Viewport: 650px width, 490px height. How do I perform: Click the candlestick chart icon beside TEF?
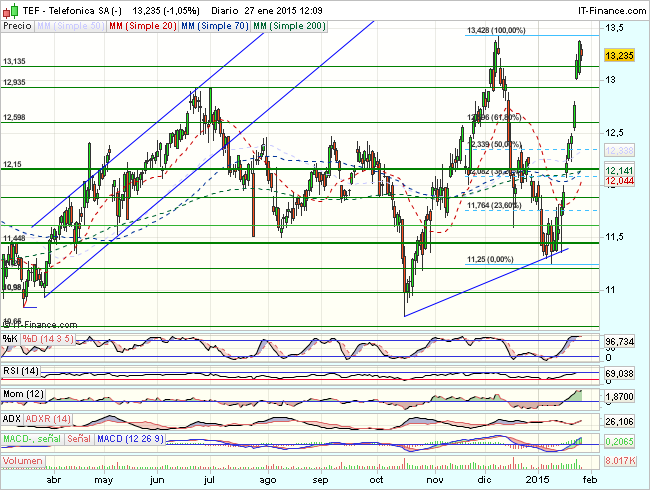(x=8, y=9)
